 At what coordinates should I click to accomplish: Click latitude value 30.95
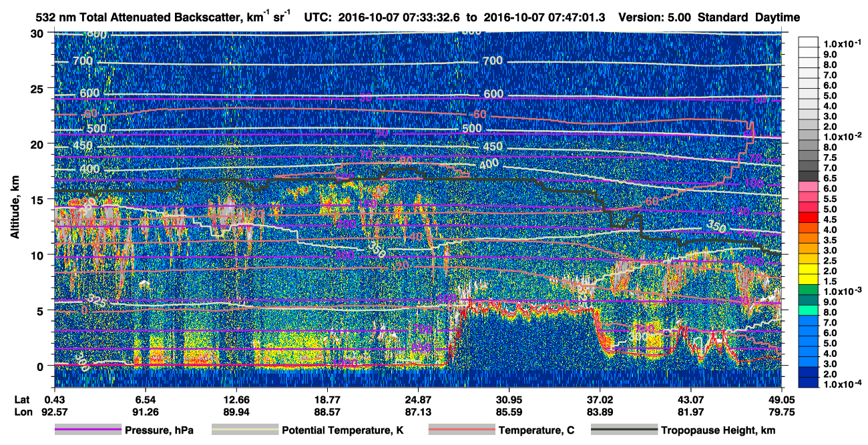click(x=509, y=399)
